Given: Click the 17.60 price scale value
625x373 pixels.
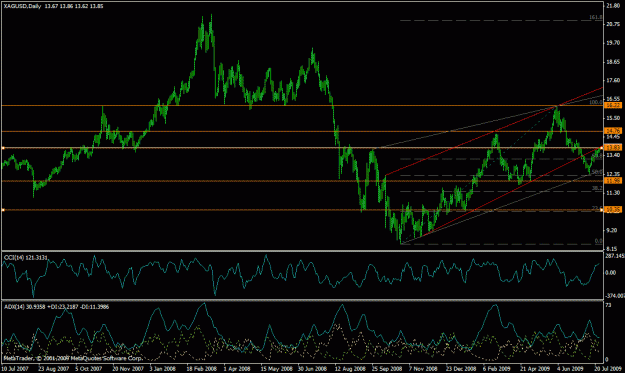Looking at the screenshot, I should 613,80.
